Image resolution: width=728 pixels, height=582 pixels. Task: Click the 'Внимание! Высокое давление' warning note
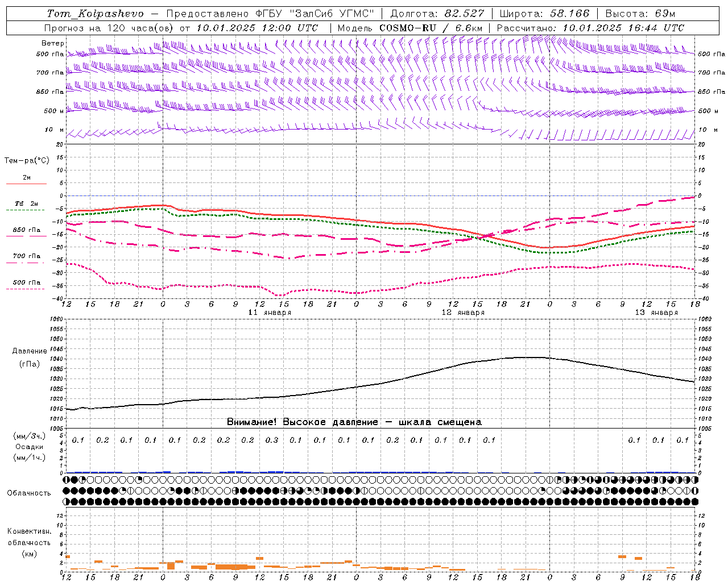[x=303, y=422]
